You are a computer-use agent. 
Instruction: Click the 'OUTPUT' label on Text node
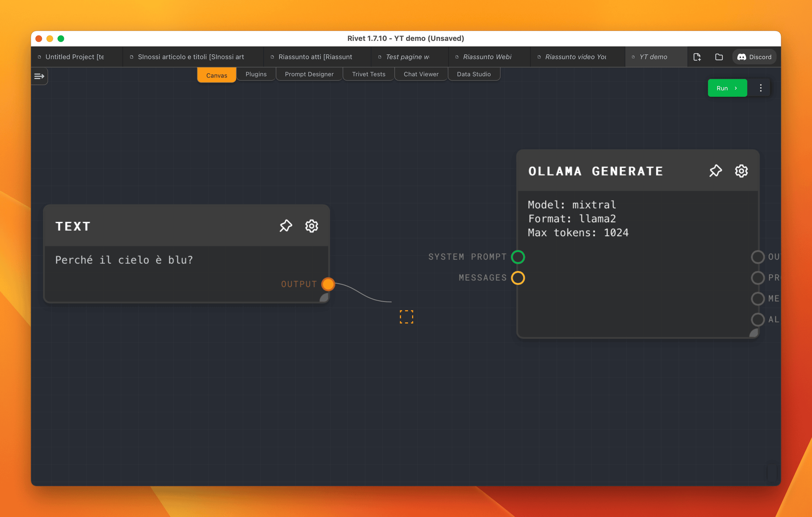pos(299,284)
